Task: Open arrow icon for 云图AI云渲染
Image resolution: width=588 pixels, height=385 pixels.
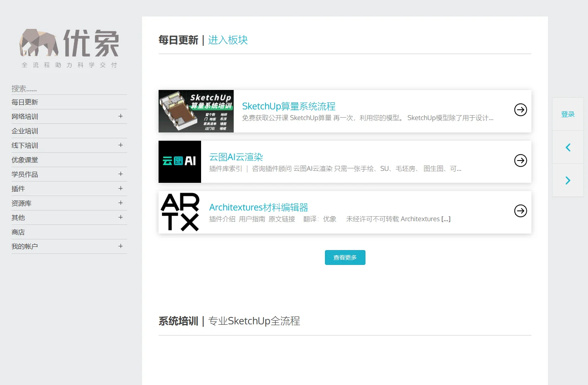Action: [520, 161]
